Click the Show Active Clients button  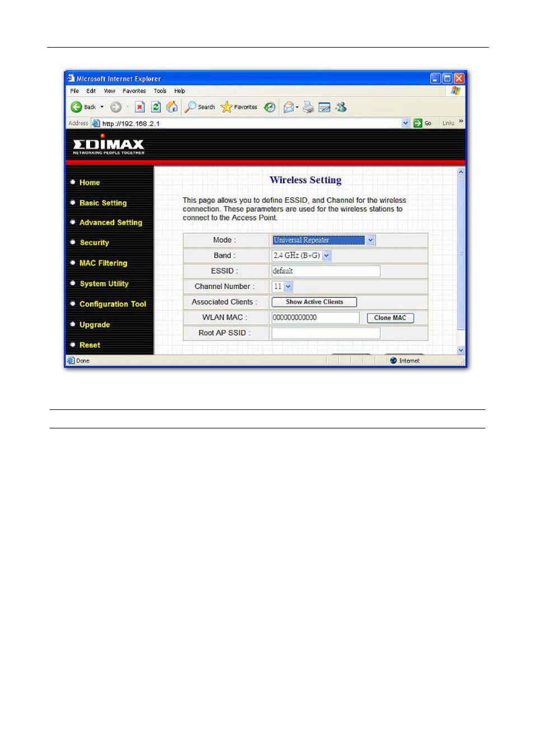point(314,302)
